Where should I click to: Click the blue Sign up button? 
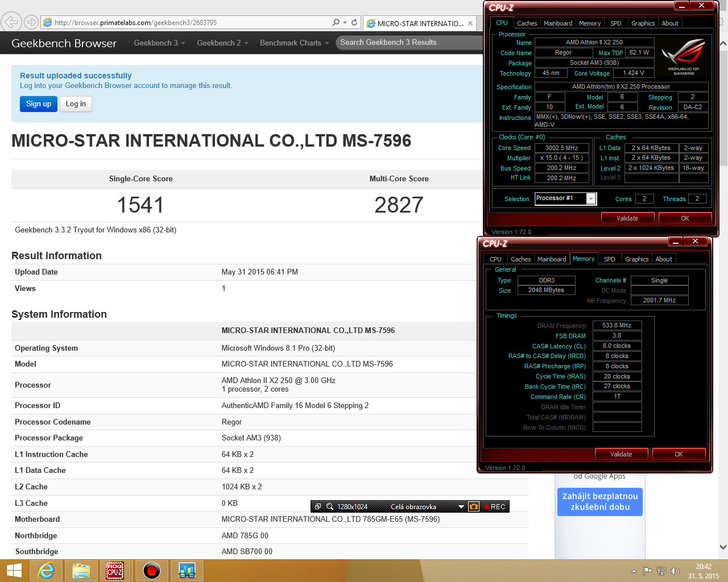click(x=39, y=104)
